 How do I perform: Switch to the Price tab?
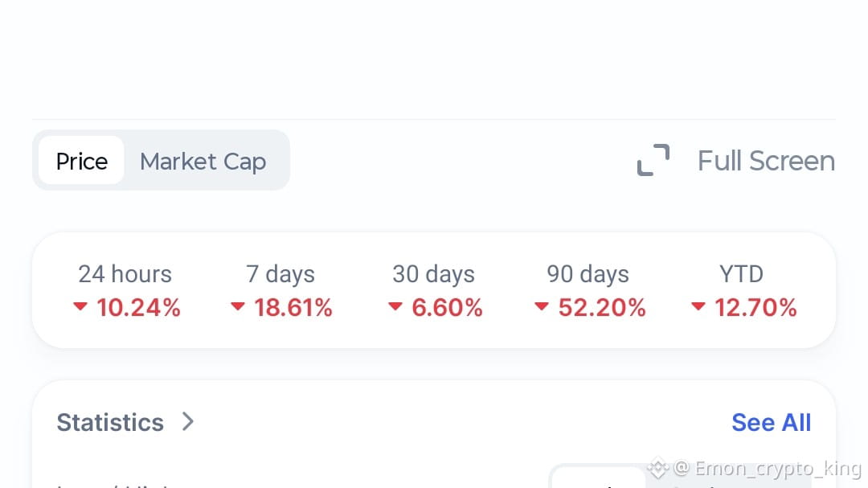(81, 161)
